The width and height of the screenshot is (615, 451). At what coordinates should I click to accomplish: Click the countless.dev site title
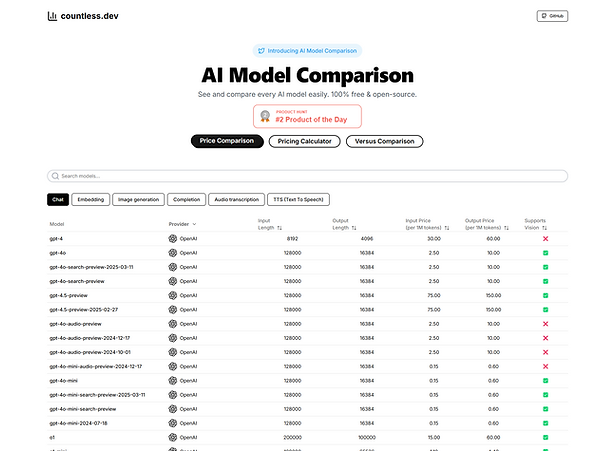[89, 16]
